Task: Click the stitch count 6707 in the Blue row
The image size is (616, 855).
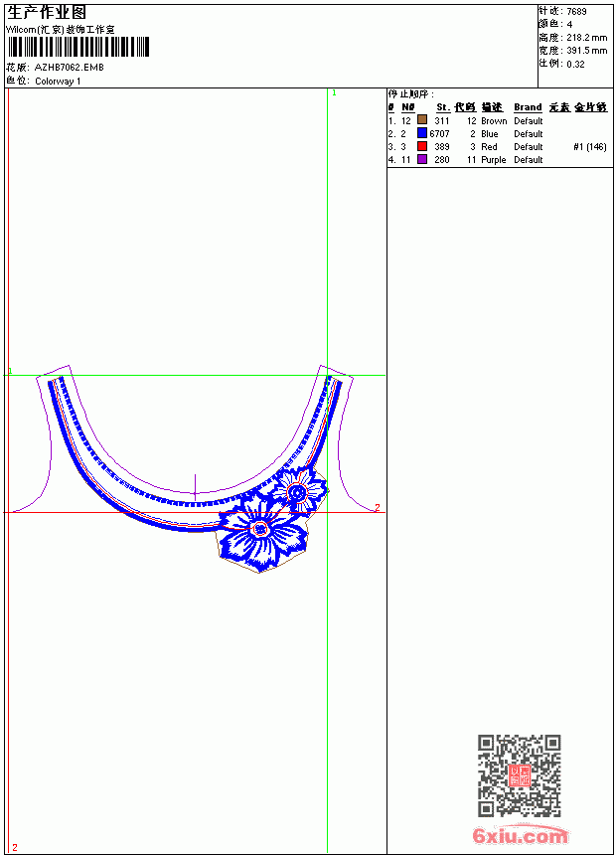Action: pyautogui.click(x=439, y=134)
